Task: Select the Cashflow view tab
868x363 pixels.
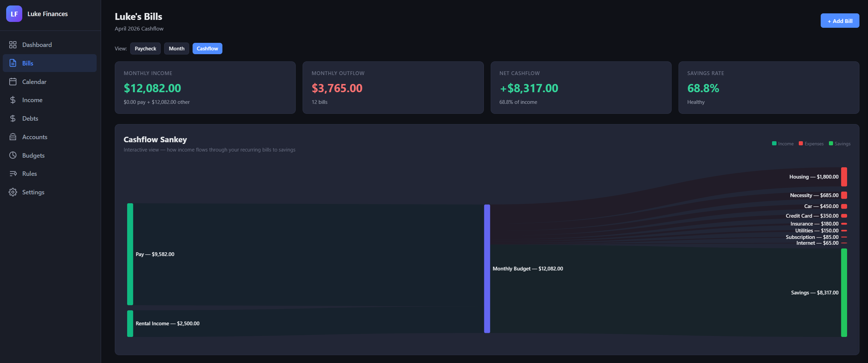Action: (x=207, y=48)
